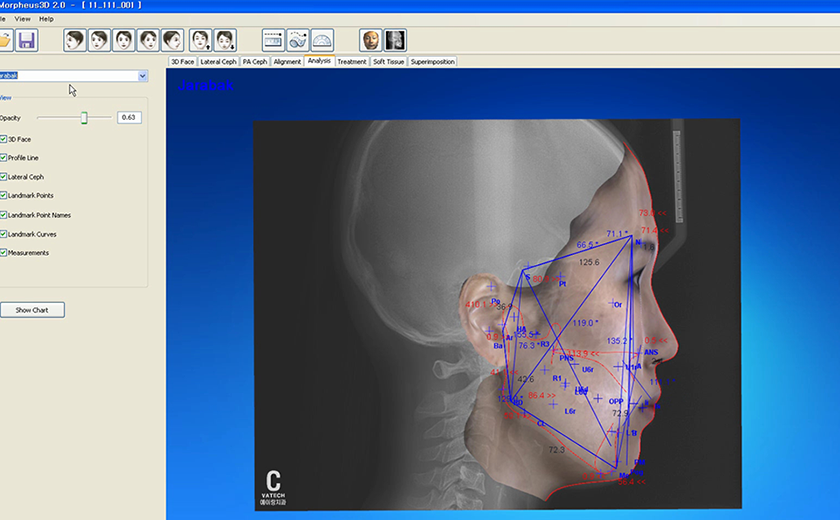Click the selected analysis name combo box text

click(x=9, y=76)
